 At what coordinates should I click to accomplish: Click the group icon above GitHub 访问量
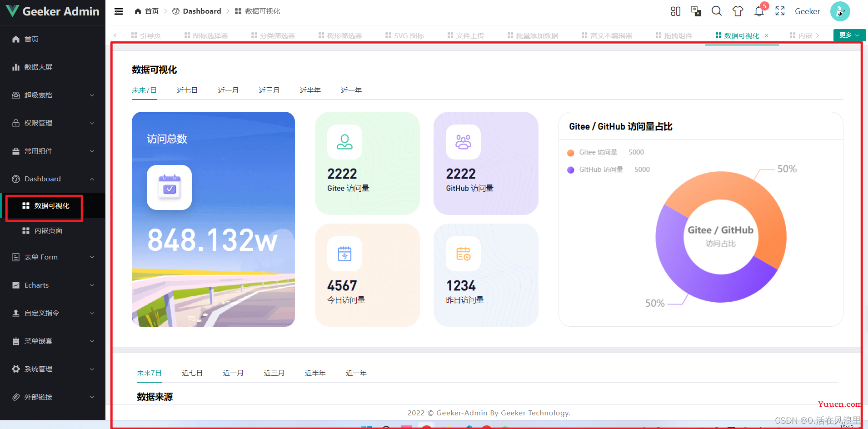(463, 142)
